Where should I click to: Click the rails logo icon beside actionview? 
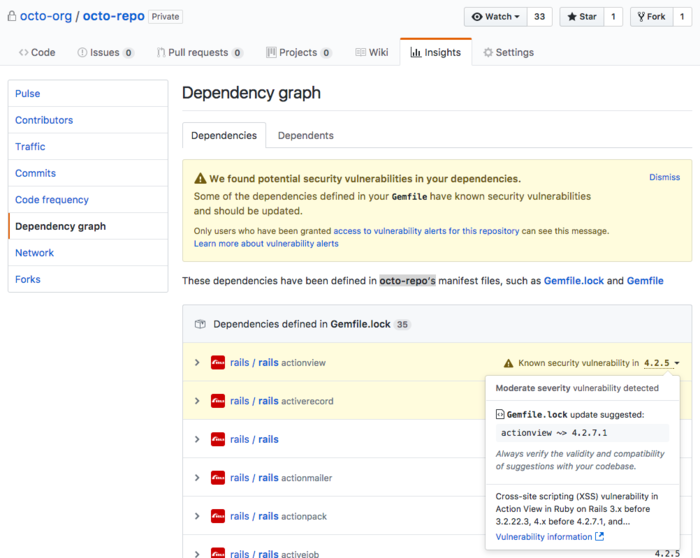pyautogui.click(x=218, y=363)
